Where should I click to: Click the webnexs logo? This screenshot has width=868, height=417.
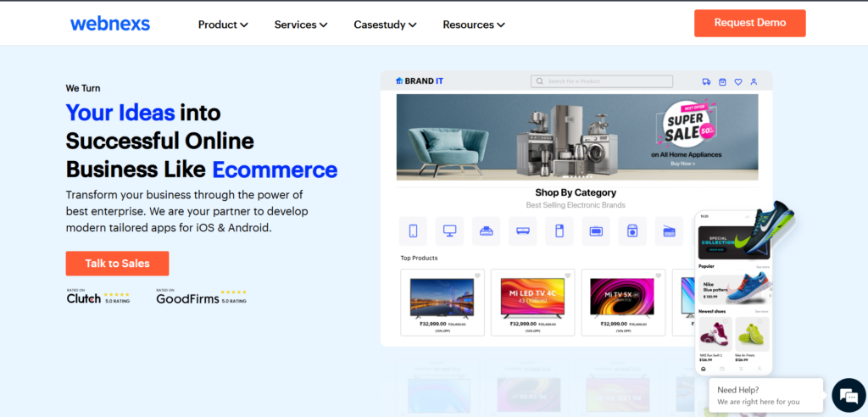110,24
